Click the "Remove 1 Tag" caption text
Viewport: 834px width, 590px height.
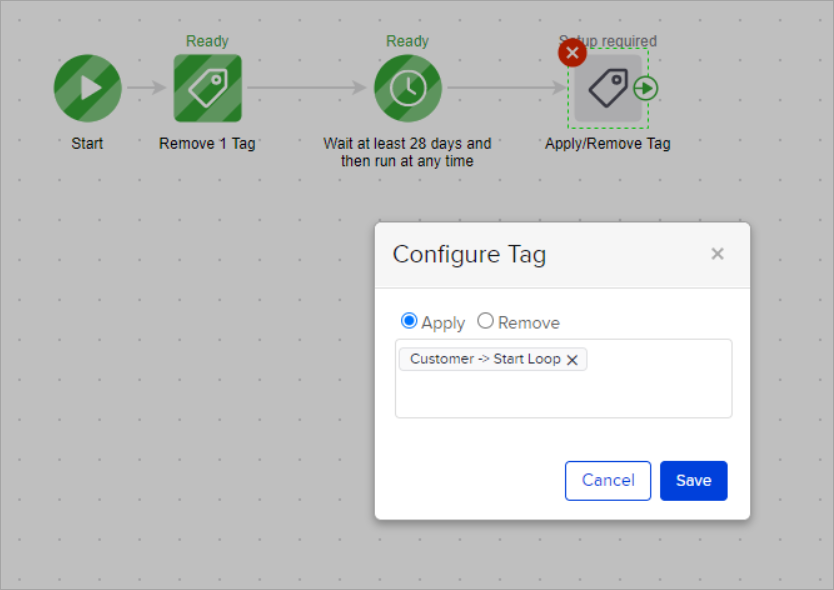click(x=207, y=143)
